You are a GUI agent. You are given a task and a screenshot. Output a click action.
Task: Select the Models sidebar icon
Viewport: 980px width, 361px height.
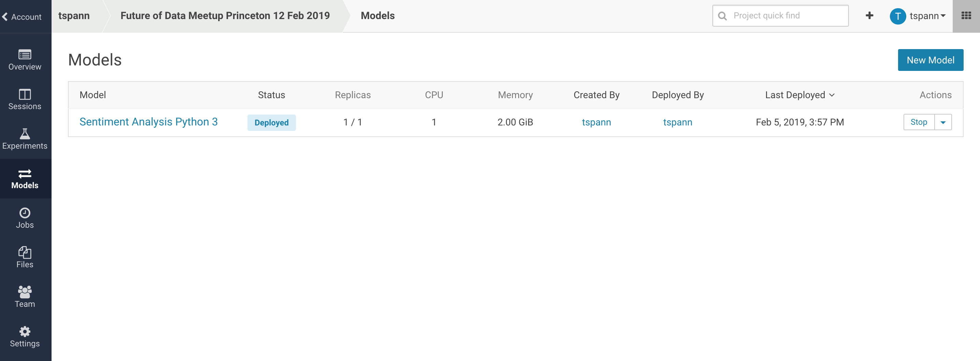click(x=25, y=179)
